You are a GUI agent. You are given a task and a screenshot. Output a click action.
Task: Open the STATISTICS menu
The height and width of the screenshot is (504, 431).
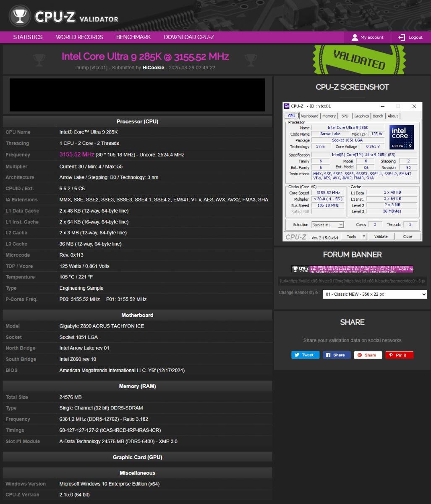click(28, 37)
